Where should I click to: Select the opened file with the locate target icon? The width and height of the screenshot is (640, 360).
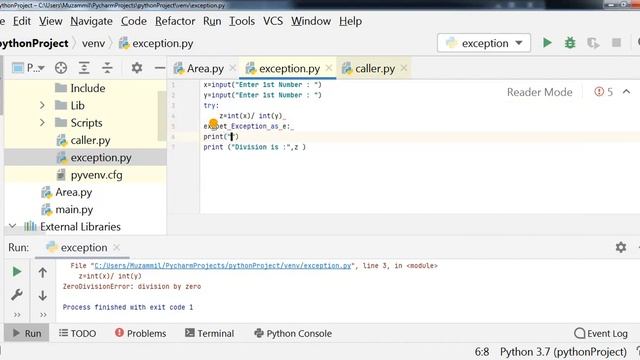click(x=61, y=68)
